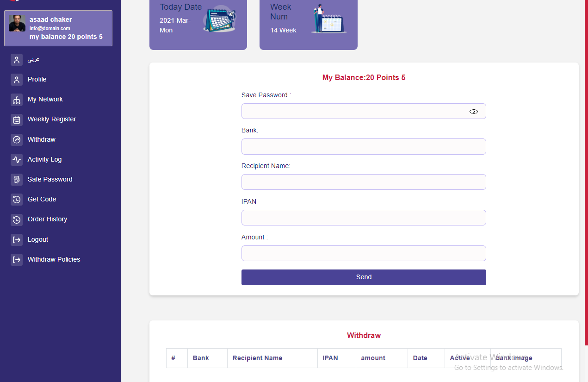Click the Withdraw chart icon in sidebar
Image resolution: width=588 pixels, height=382 pixels.
click(17, 139)
